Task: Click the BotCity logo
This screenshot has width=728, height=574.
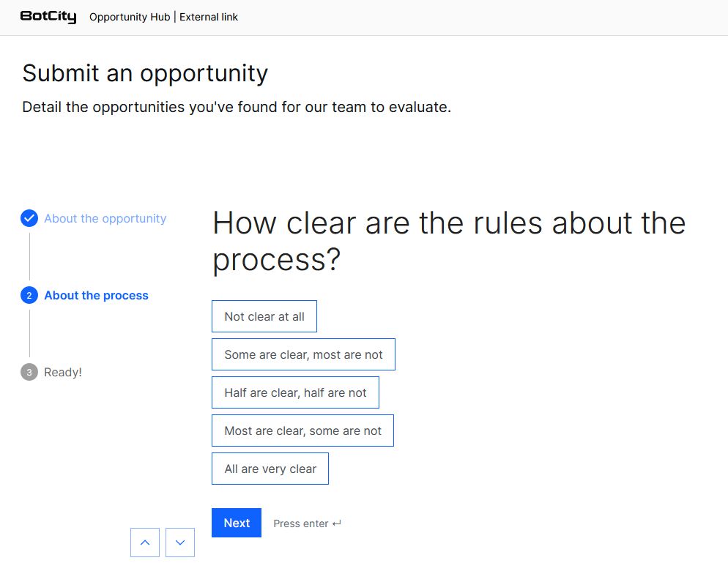Action: (x=48, y=17)
